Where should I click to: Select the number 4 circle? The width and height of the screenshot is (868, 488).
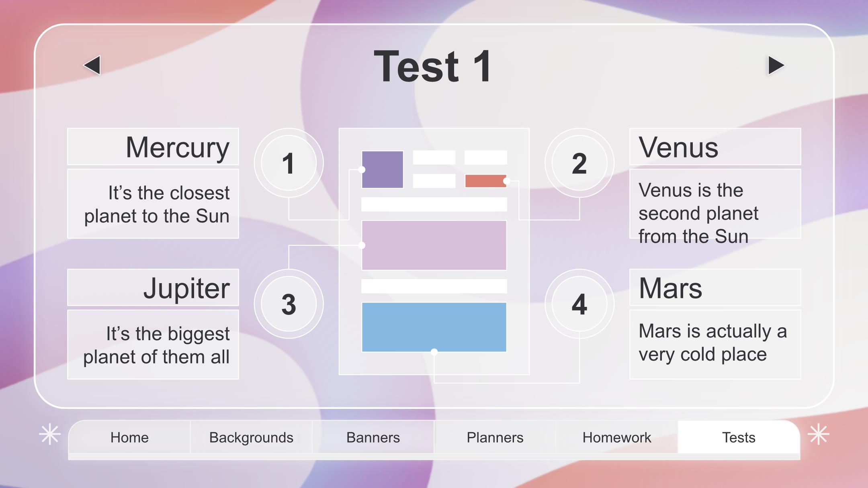tap(579, 304)
